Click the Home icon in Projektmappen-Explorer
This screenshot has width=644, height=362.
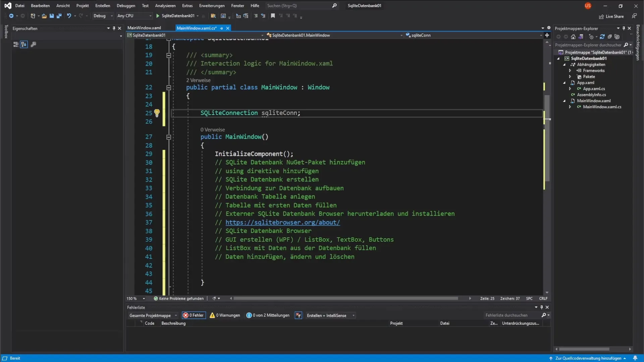(x=573, y=37)
